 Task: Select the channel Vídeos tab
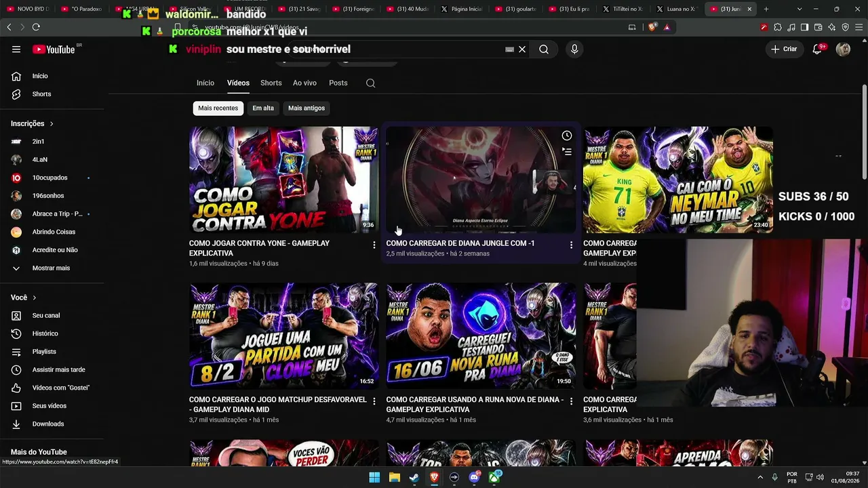coord(238,83)
